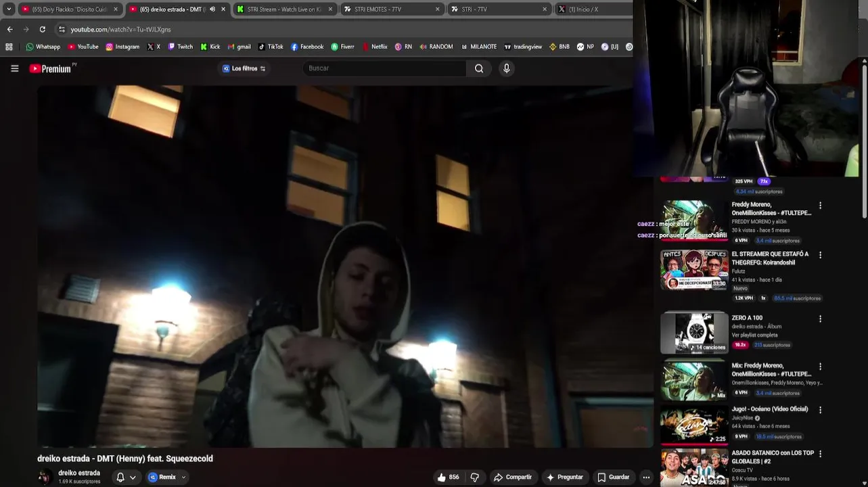868x487 pixels.
Task: Open options menu for EL STREAMER QUE ESTAFÓ video
Action: click(821, 255)
